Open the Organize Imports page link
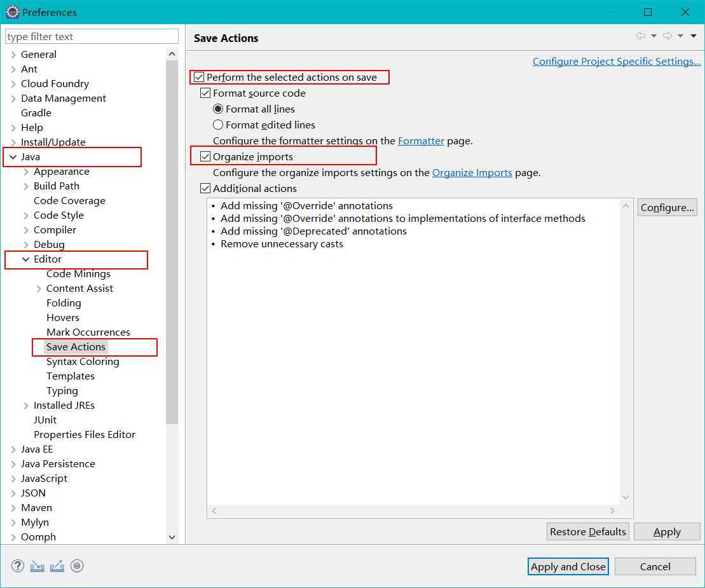Screen dimensions: 705x588 472,173
